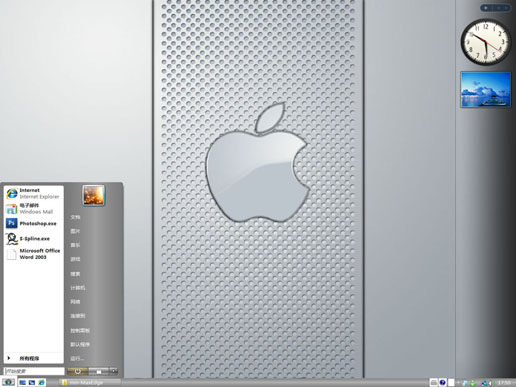Click the lock button in Start menu
The image size is (516, 387).
(99, 371)
